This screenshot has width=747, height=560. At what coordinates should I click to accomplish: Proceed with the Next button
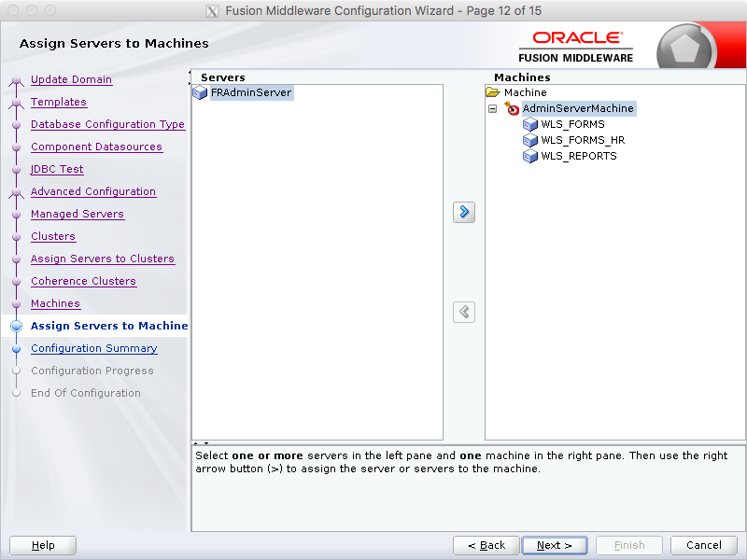[555, 545]
